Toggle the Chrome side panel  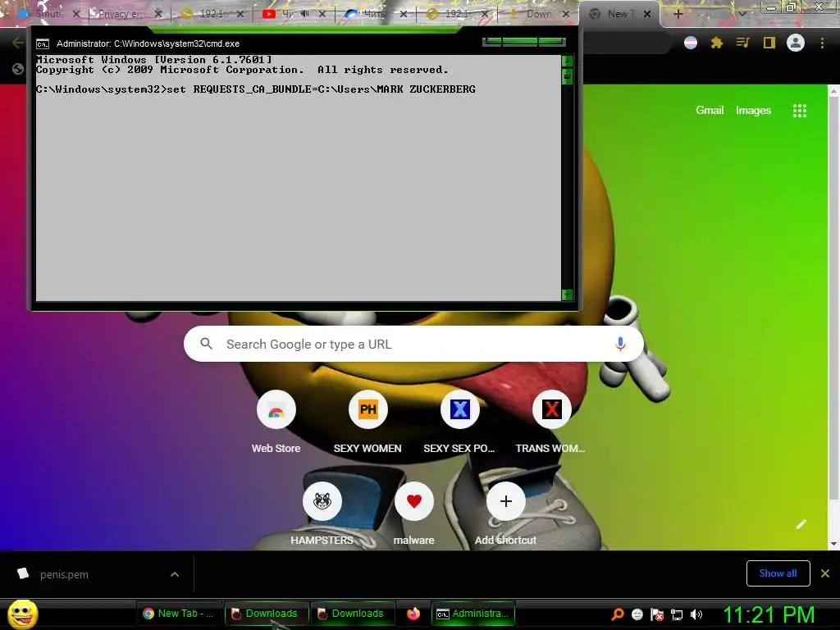click(x=769, y=43)
